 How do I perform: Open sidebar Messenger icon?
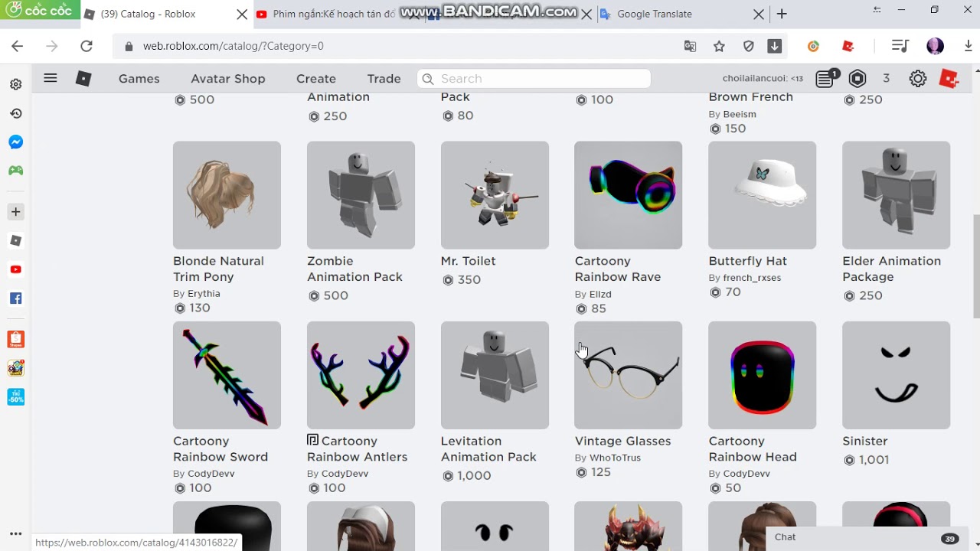[x=15, y=142]
